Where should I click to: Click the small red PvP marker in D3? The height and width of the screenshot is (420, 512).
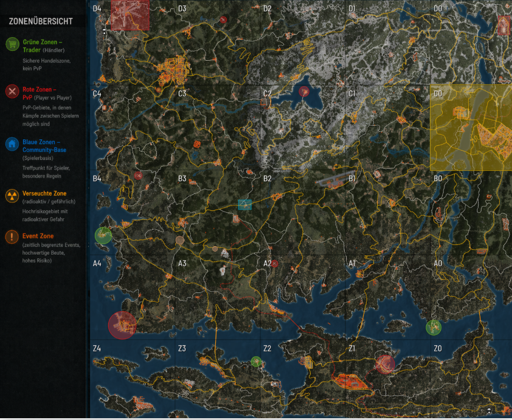[x=223, y=19]
